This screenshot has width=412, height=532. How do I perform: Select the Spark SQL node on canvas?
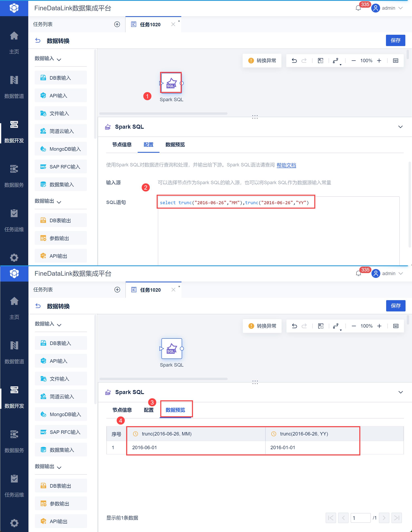click(x=171, y=83)
